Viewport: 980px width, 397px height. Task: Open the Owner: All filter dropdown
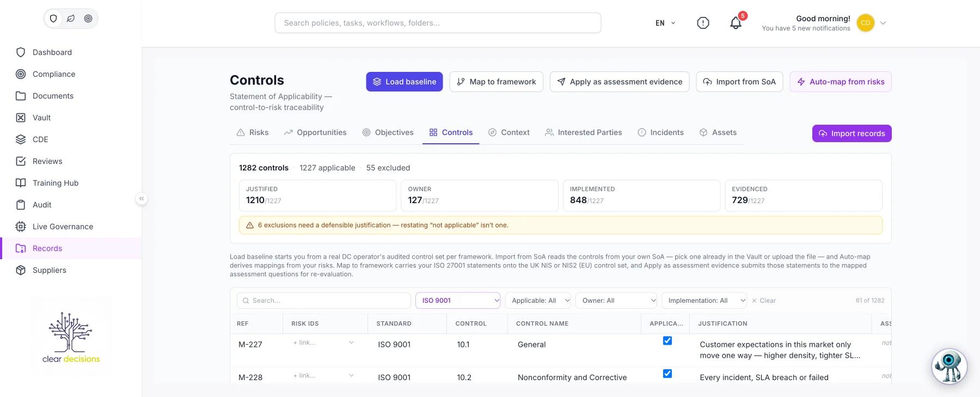coord(616,301)
